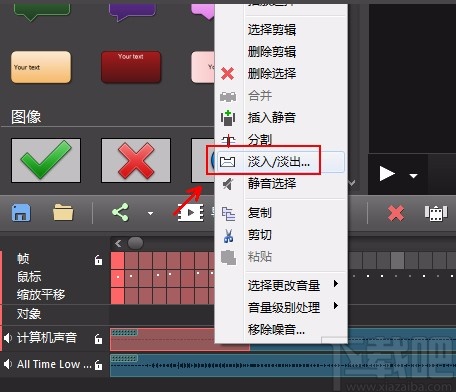This screenshot has height=392, width=456.
Task: Play the preview video
Action: 387,174
